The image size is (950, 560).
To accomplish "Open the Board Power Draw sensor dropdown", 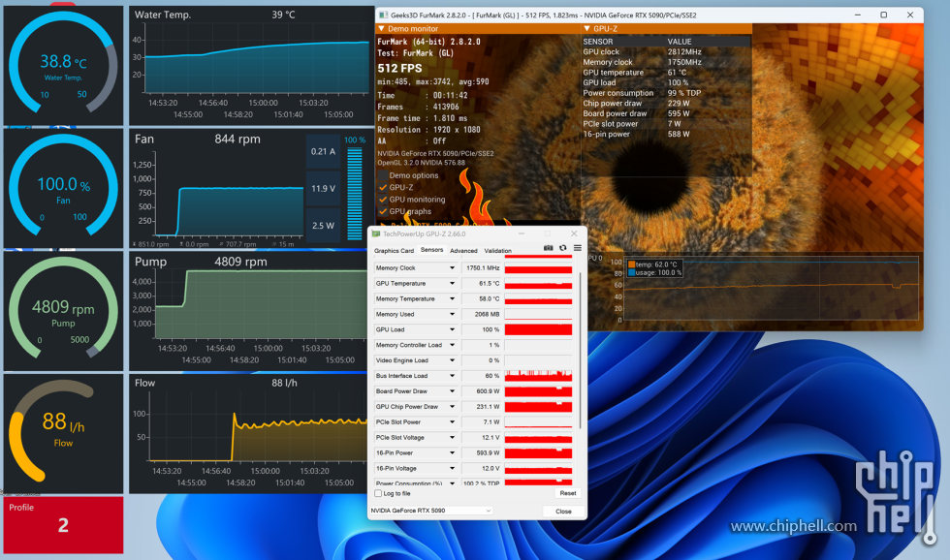I will pyautogui.click(x=452, y=391).
